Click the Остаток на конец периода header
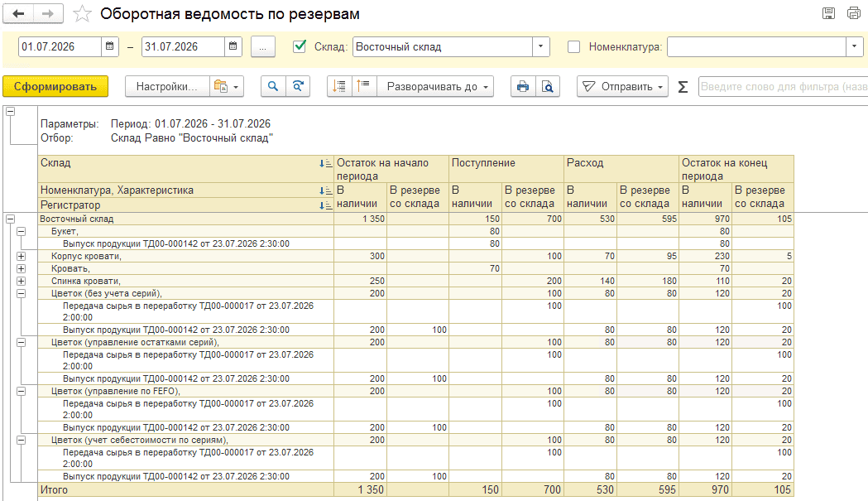 click(736, 169)
